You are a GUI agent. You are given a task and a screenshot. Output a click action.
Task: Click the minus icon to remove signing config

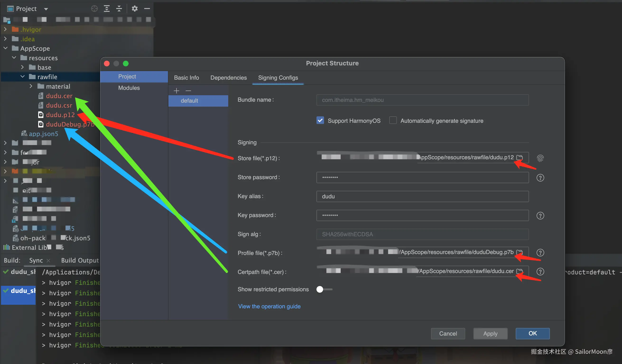pyautogui.click(x=188, y=91)
